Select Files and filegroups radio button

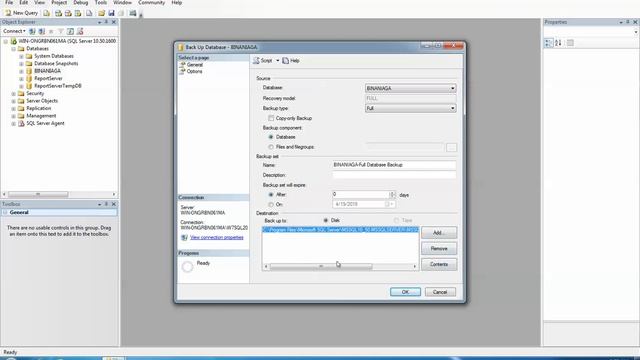coord(271,147)
